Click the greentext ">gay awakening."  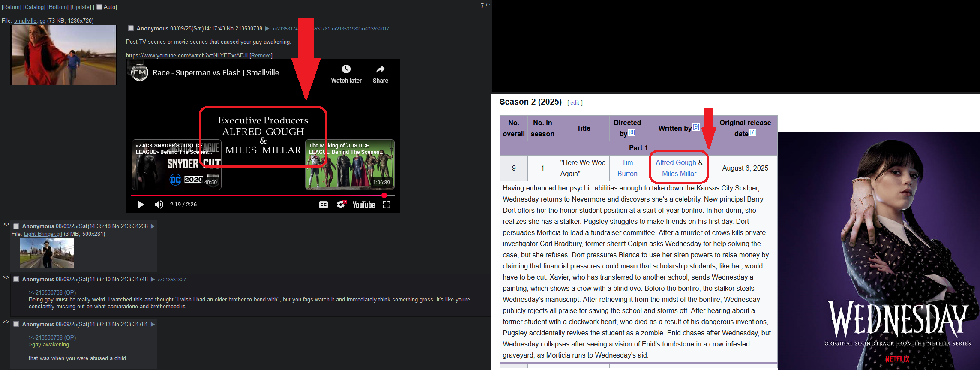coord(49,345)
